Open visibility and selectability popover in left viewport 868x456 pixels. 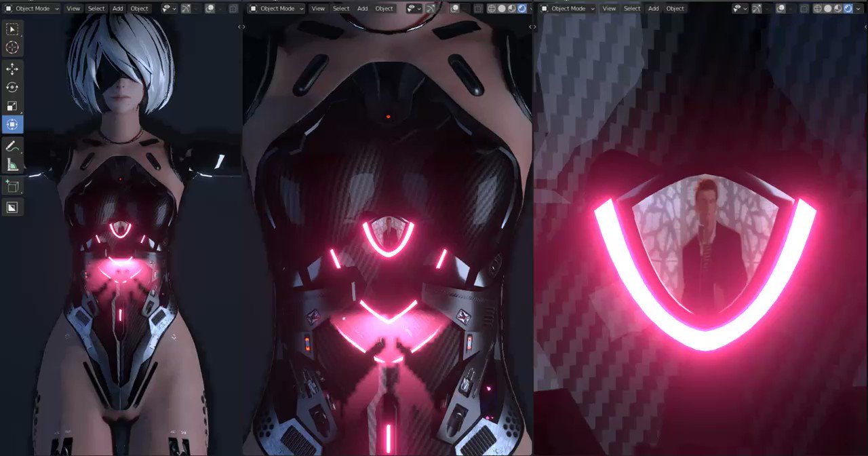point(169,8)
